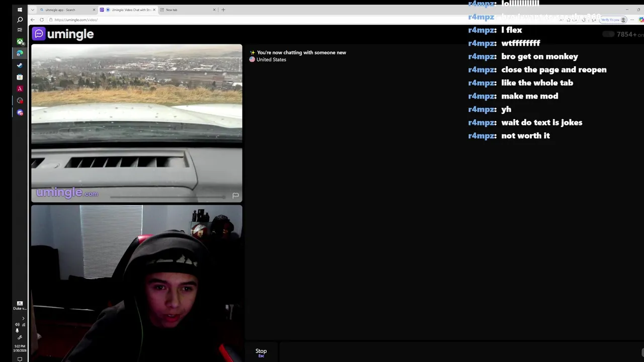Open Windows Search from the taskbar
The height and width of the screenshot is (362, 644).
20,20
